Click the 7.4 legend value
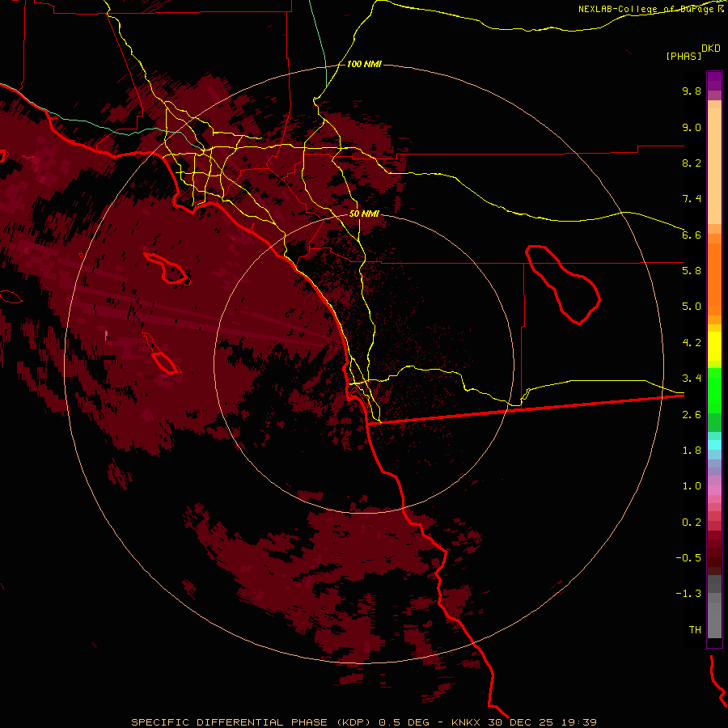Image resolution: width=728 pixels, height=728 pixels. pyautogui.click(x=692, y=199)
